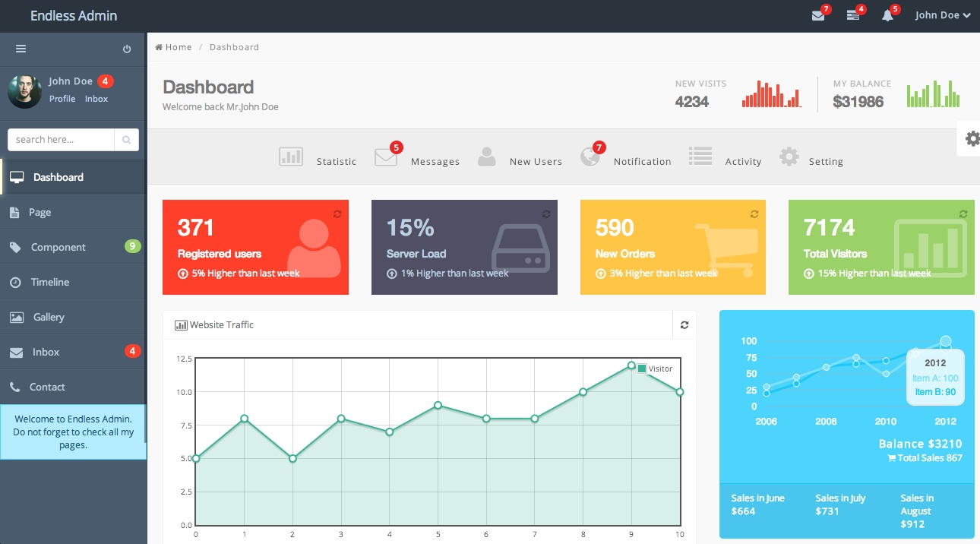The width and height of the screenshot is (980, 544).
Task: Click the Messages envelope icon
Action: (386, 158)
